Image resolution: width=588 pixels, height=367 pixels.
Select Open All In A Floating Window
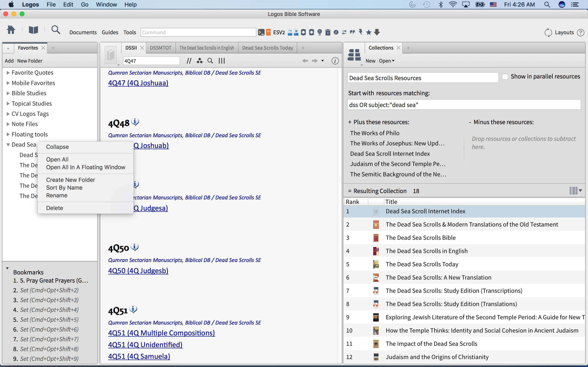point(86,167)
